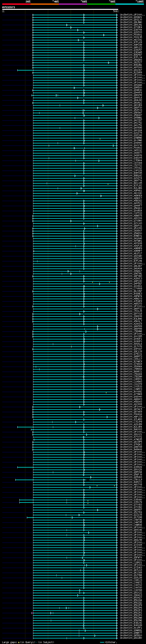Screen dimensions: 146x644
Task: Open hit UniRef100_Q6KFS2
Action: pyautogui.click(x=131, y=309)
